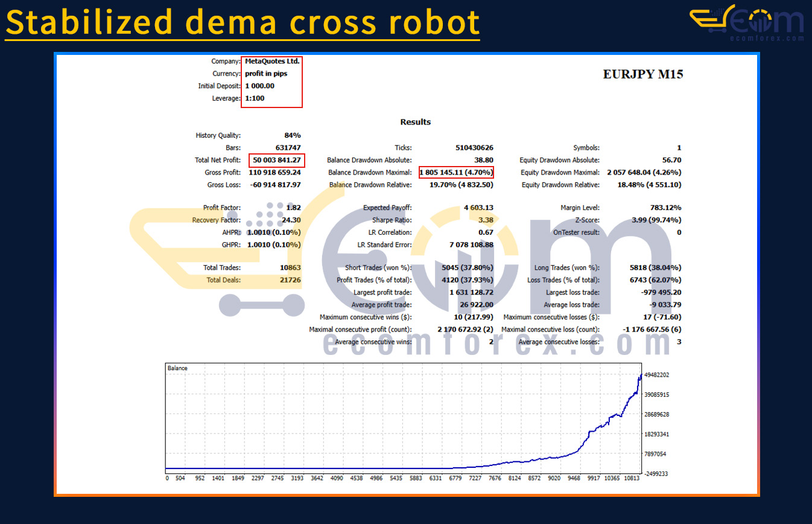The width and height of the screenshot is (812, 524).
Task: Click the LR Correlation value "0.67"
Action: [x=486, y=232]
